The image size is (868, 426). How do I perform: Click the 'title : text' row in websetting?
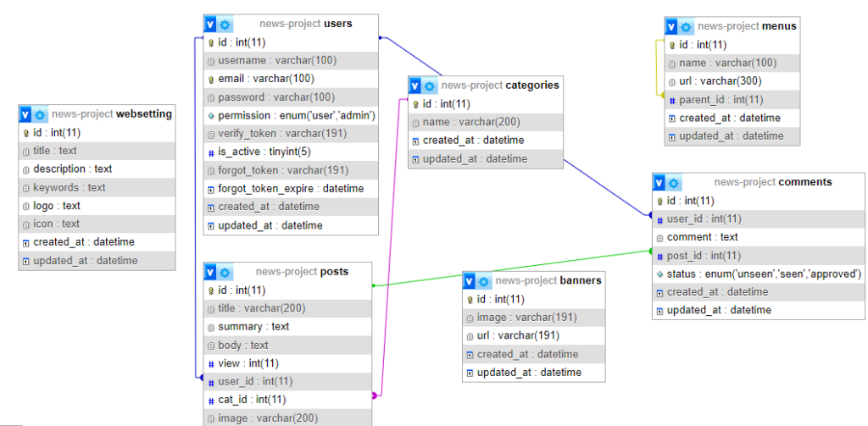(x=97, y=151)
